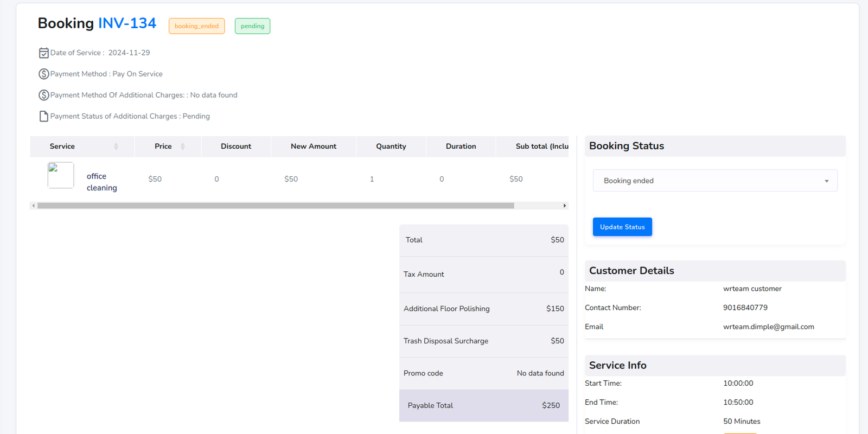Viewport: 868px width, 434px height.
Task: Click the Payable Total row
Action: [483, 405]
